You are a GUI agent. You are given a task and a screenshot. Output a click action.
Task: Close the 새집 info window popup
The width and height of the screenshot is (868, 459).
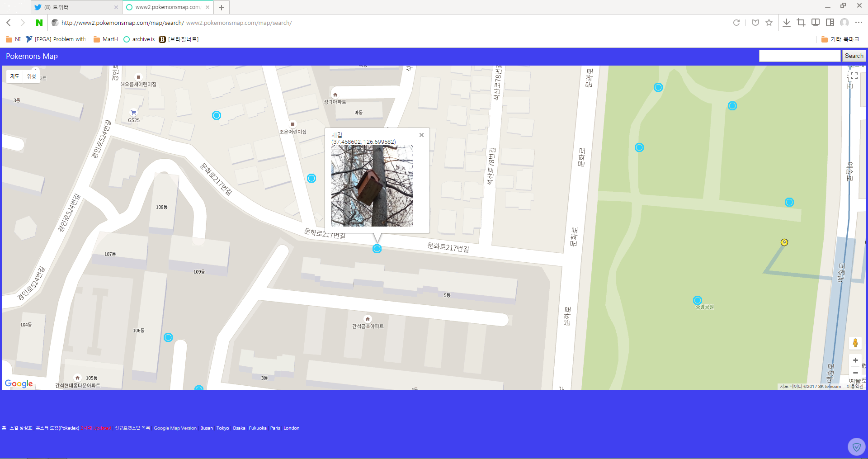(421, 135)
